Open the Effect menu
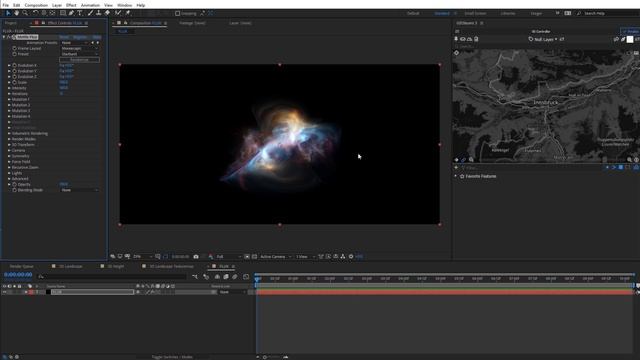640x360 pixels. click(x=71, y=5)
